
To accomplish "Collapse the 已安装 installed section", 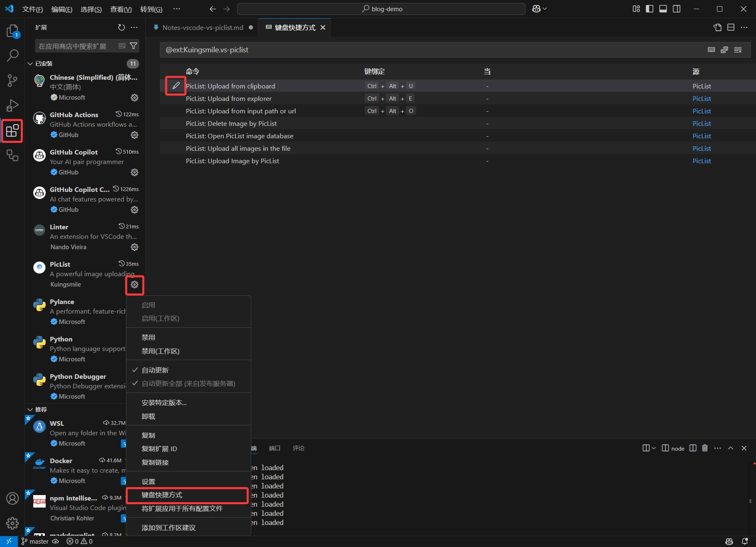I will click(30, 64).
